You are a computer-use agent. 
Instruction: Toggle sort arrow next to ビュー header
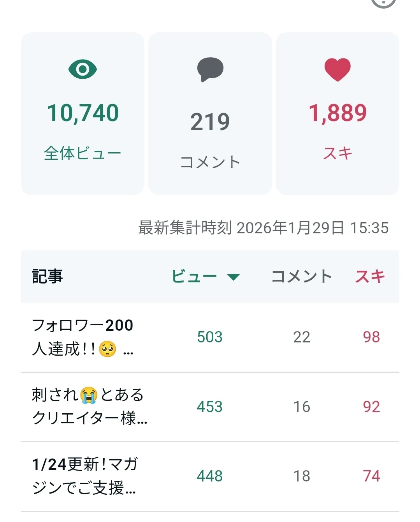coord(234,277)
